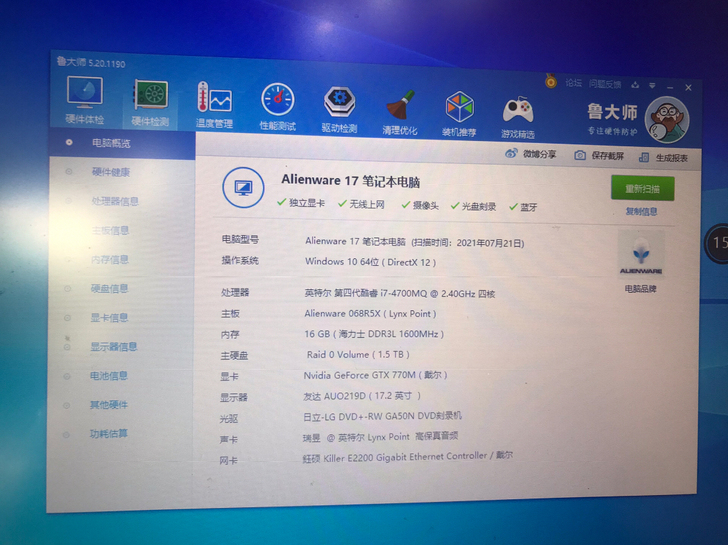
Task: Click the Alienware brand logo thumbnail
Action: pyautogui.click(x=641, y=254)
